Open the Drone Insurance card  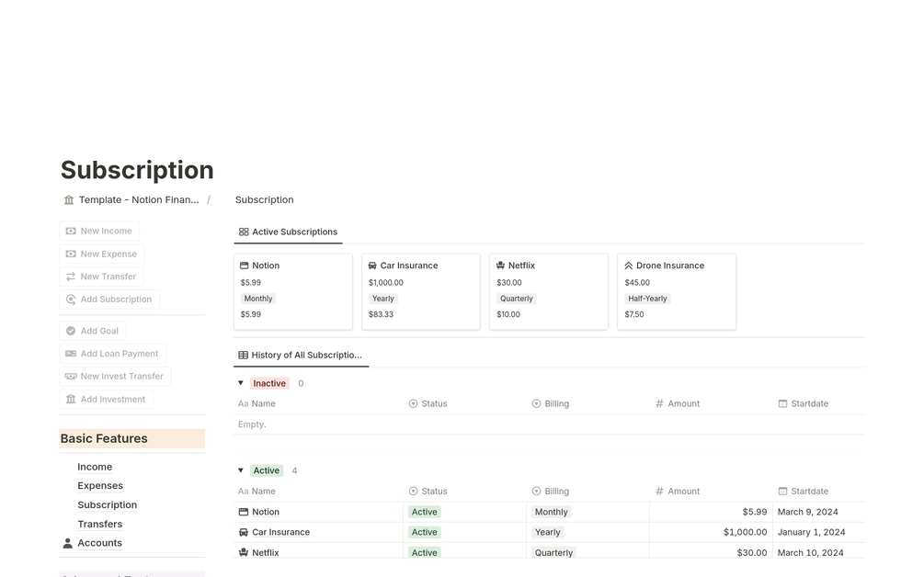point(677,290)
